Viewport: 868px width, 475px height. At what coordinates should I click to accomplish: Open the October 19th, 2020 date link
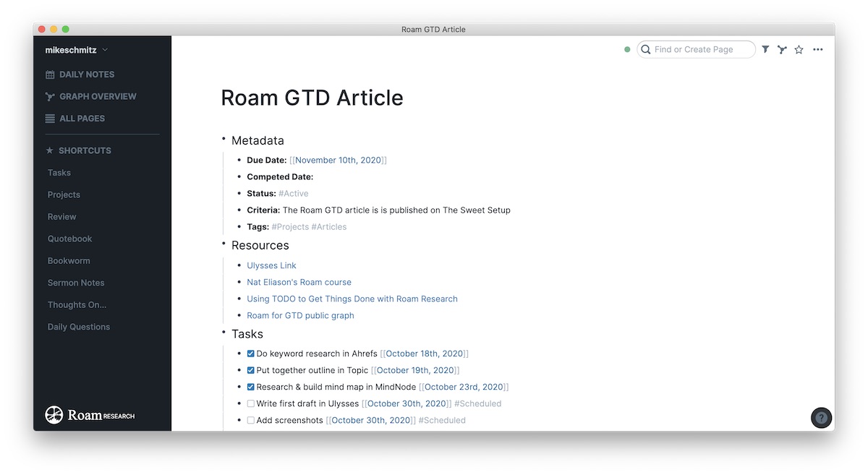(x=415, y=370)
